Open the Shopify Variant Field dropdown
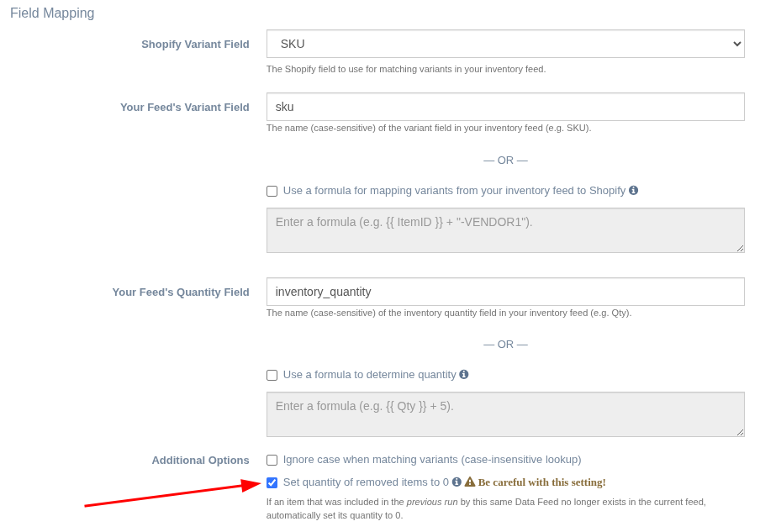Screen dimensions: 760x532 click(505, 44)
